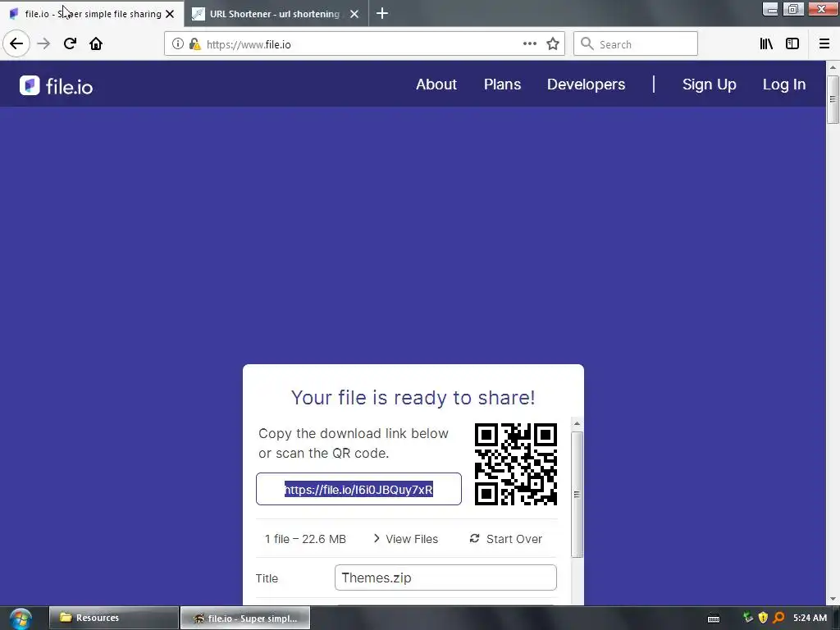
Task: Open the Firefox hamburger menu
Action: click(824, 44)
